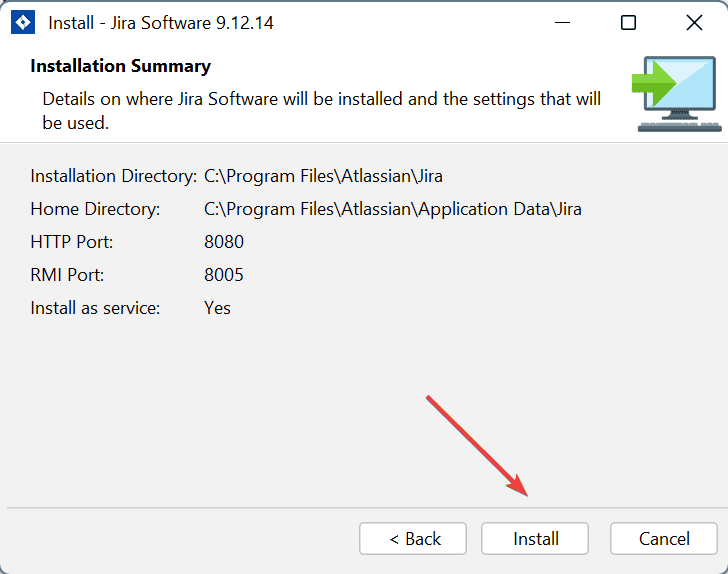The height and width of the screenshot is (574, 728).
Task: Click the Install button
Action: pyautogui.click(x=535, y=539)
